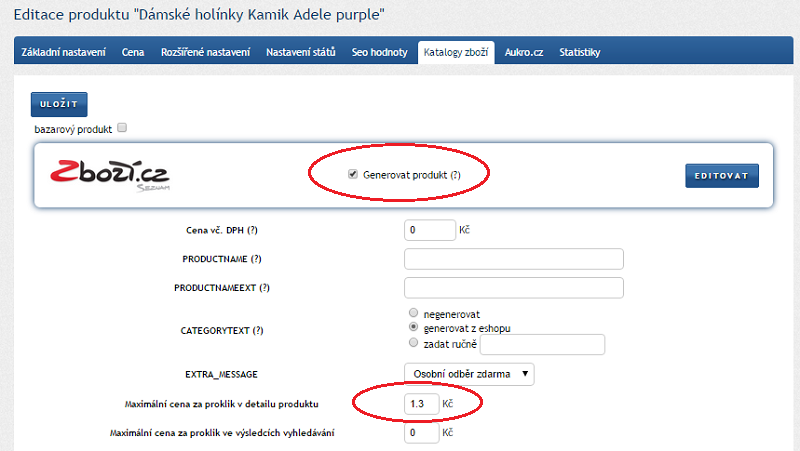The image size is (800, 451).
Task: Select the negenerovat radio option
Action: (x=411, y=313)
